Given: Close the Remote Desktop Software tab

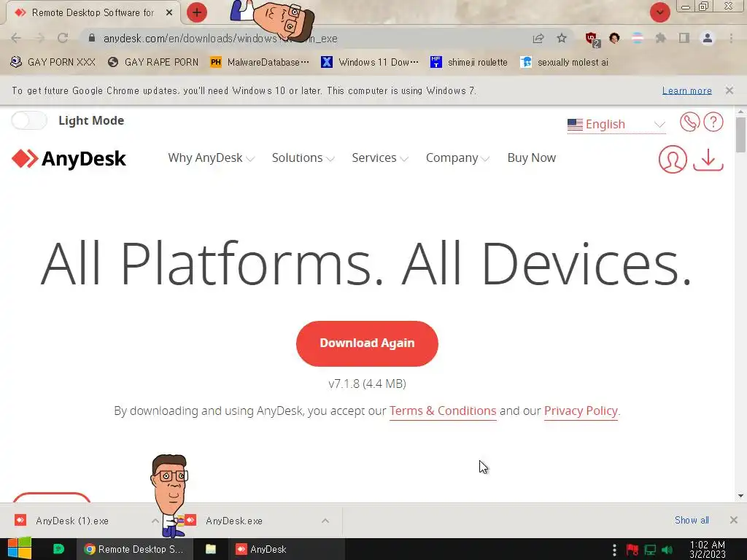Looking at the screenshot, I should pos(169,13).
